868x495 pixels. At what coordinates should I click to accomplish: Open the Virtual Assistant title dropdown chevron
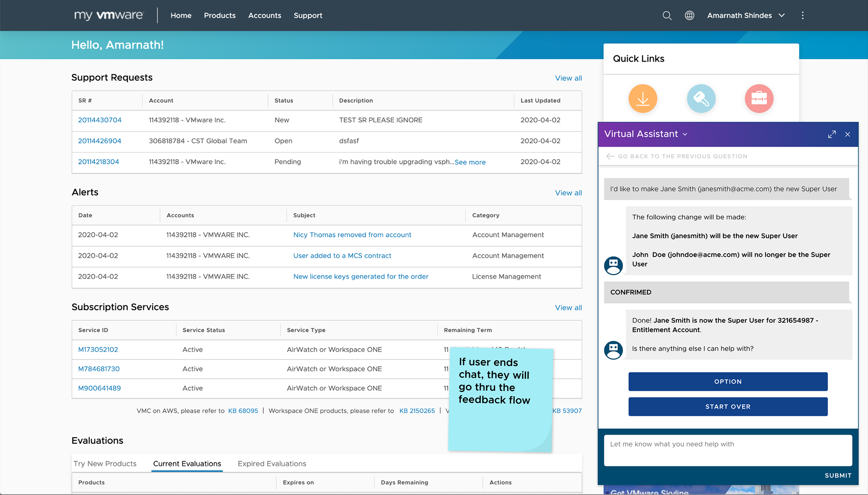coord(685,134)
